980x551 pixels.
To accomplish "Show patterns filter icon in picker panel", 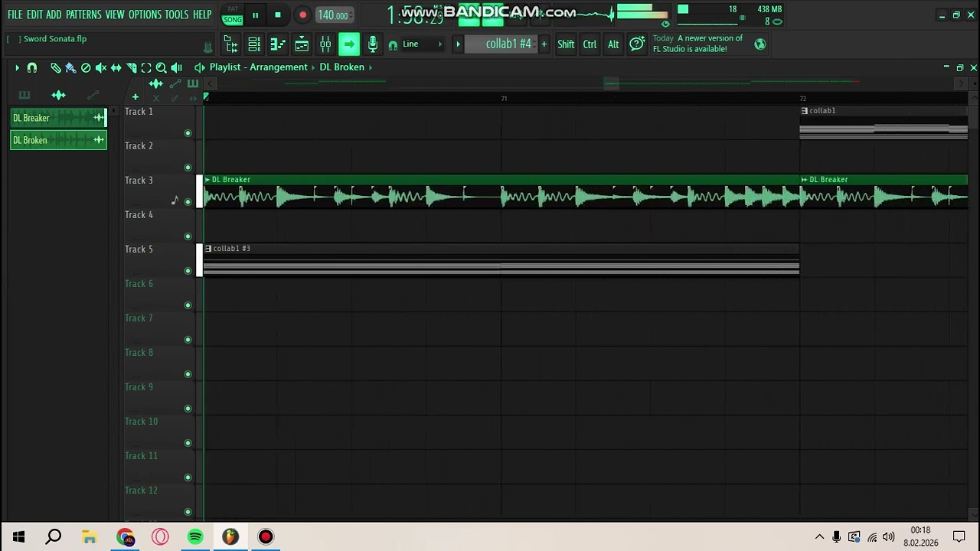I will 24,96.
